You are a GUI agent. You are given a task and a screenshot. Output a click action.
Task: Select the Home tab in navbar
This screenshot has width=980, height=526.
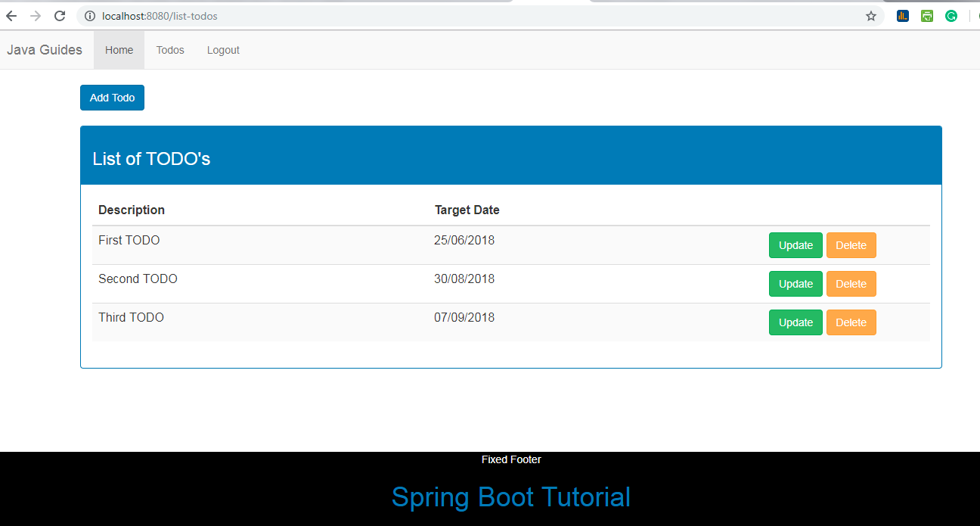point(119,50)
